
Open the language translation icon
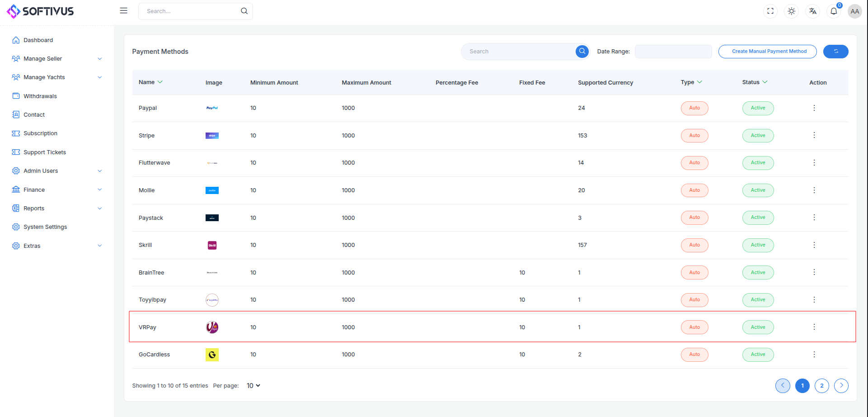click(x=813, y=11)
